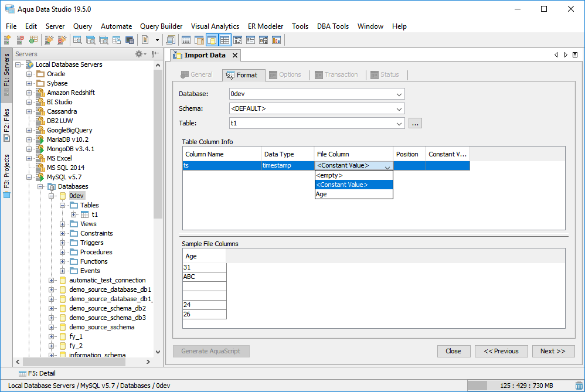Image resolution: width=585 pixels, height=392 pixels.
Task: Collapse the 0dev database node
Action: point(52,196)
